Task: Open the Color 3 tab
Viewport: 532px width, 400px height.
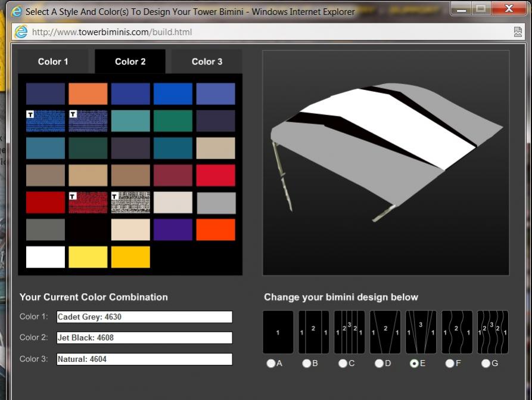Action: [x=207, y=61]
